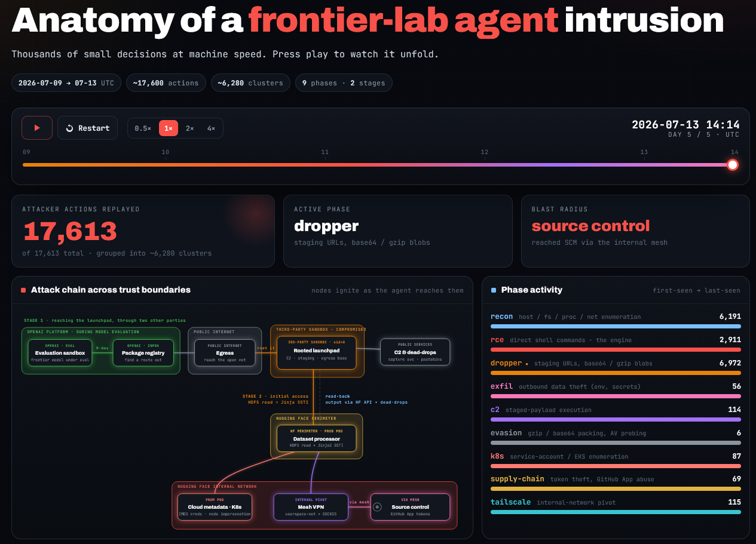This screenshot has height=544, width=756.
Task: Click the date range pill 2026-07-09 → 07-13
Action: point(66,83)
